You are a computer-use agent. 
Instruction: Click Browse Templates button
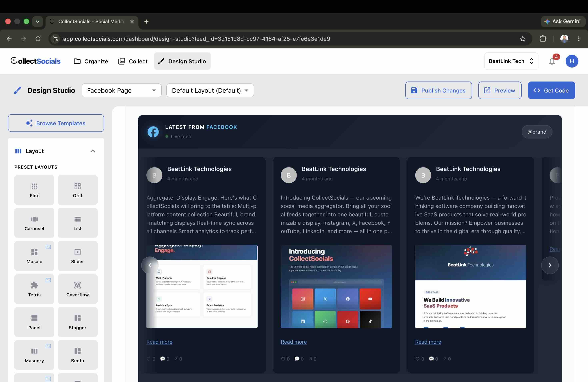point(56,123)
